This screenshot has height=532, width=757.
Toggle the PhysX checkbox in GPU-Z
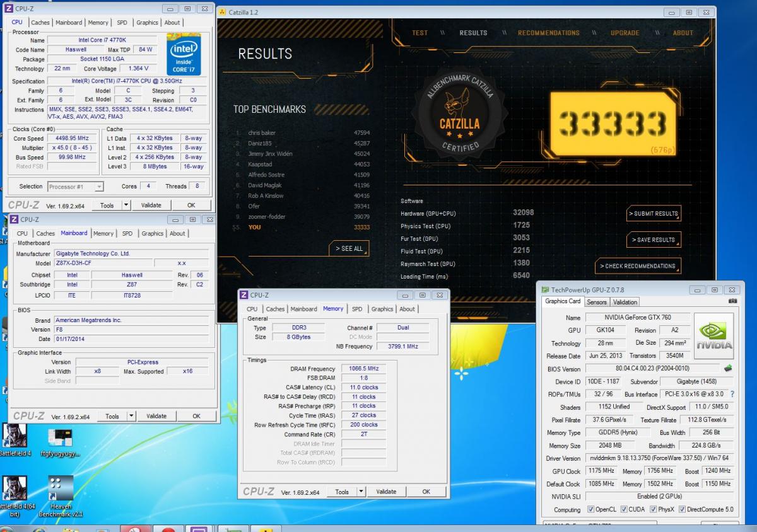653,509
